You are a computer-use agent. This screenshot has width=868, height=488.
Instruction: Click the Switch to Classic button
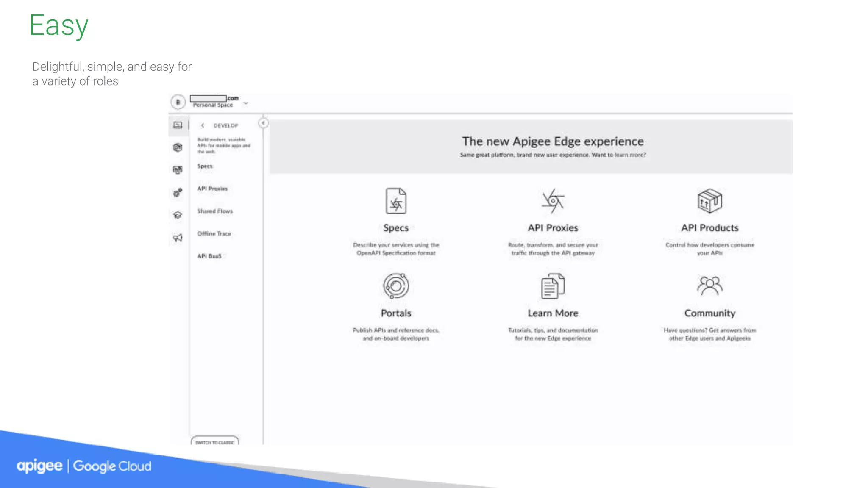click(215, 441)
